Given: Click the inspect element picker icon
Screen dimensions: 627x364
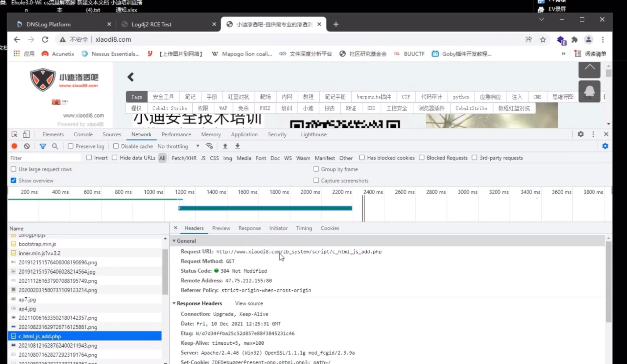Looking at the screenshot, I should point(14,134).
